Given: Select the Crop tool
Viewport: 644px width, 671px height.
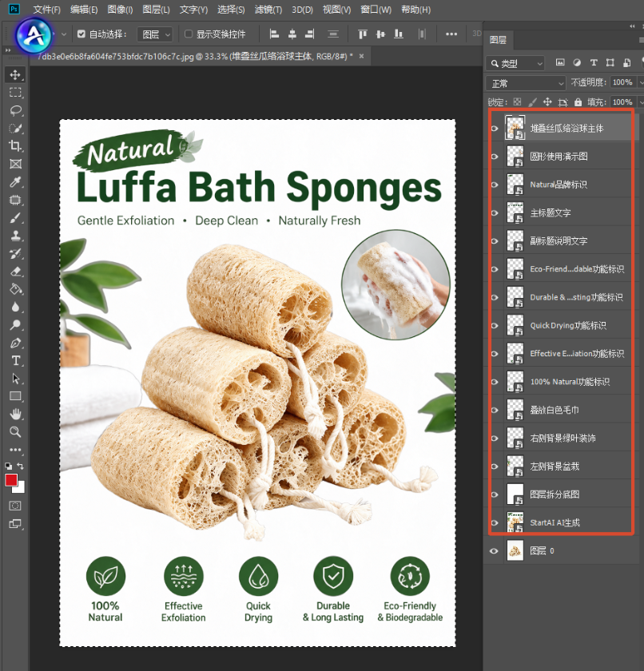Looking at the screenshot, I should tap(15, 146).
